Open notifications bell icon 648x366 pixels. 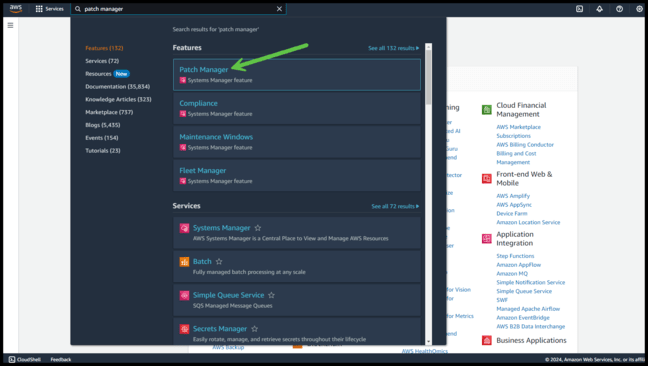click(599, 9)
